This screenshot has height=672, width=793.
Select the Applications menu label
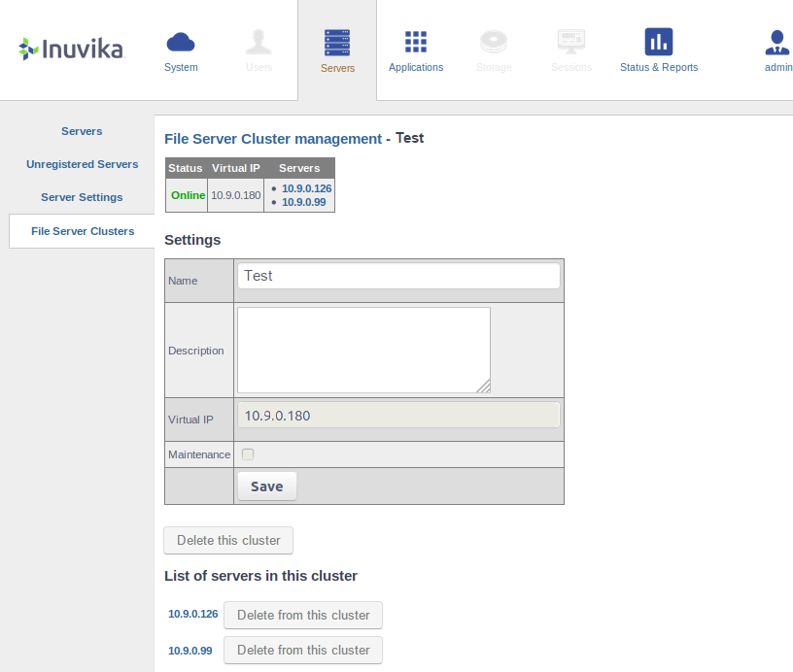[x=416, y=67]
